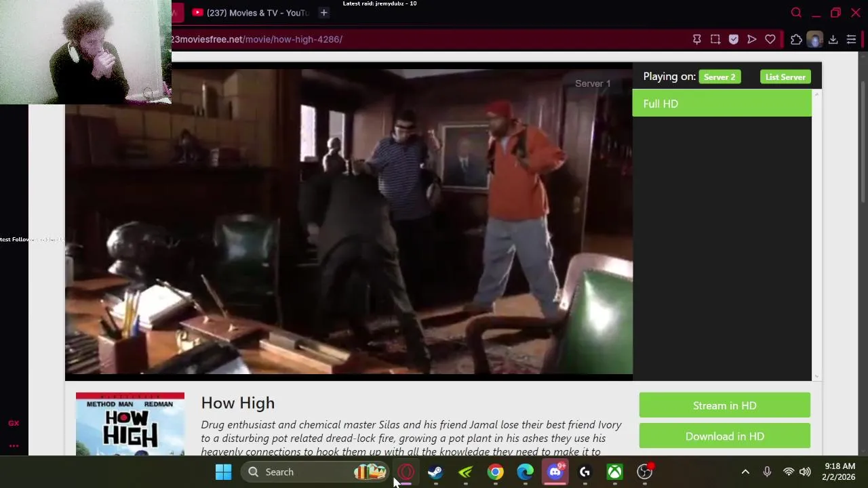The width and height of the screenshot is (868, 488).
Task: Click the pinboard pin icon in address bar
Action: (x=696, y=39)
